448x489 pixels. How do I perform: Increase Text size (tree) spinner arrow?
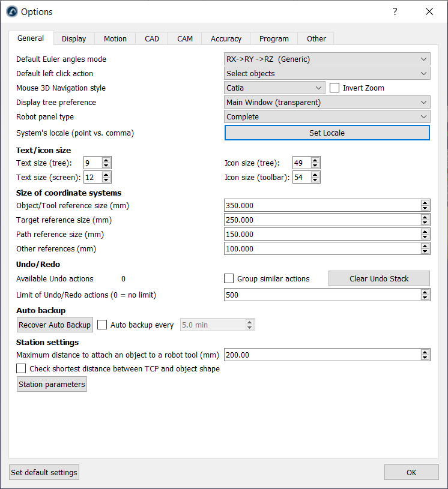click(x=106, y=160)
